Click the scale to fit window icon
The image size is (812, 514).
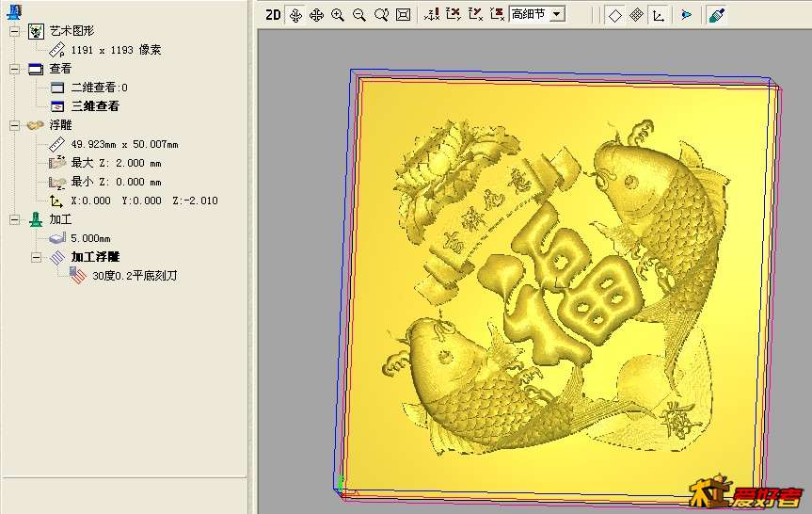(403, 15)
